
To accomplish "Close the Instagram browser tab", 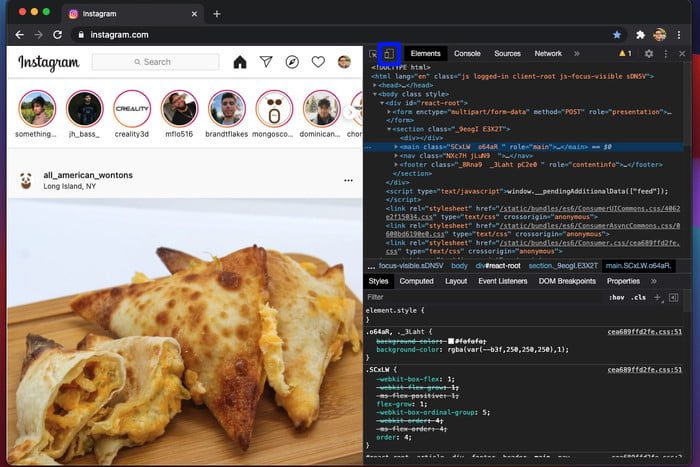I will [x=194, y=14].
